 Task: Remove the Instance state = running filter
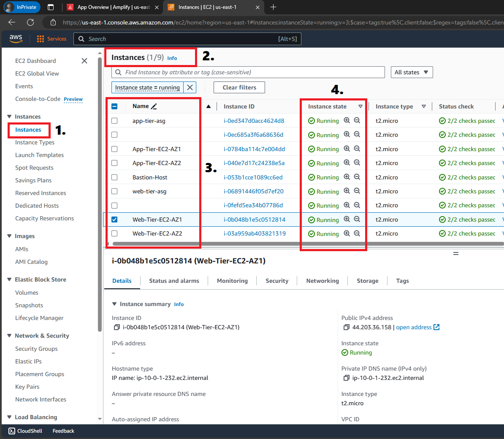point(190,87)
